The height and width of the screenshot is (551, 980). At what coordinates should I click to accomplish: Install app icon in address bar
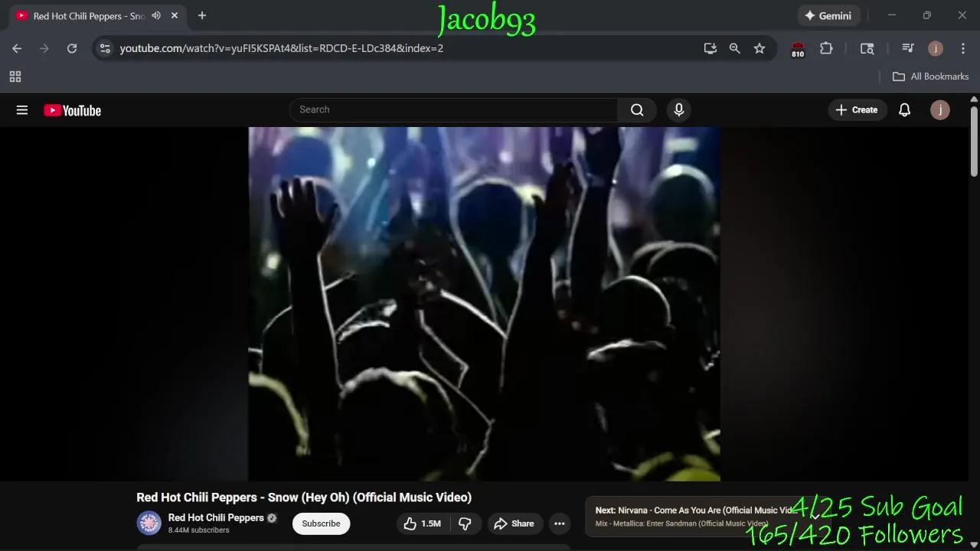pyautogui.click(x=710, y=48)
